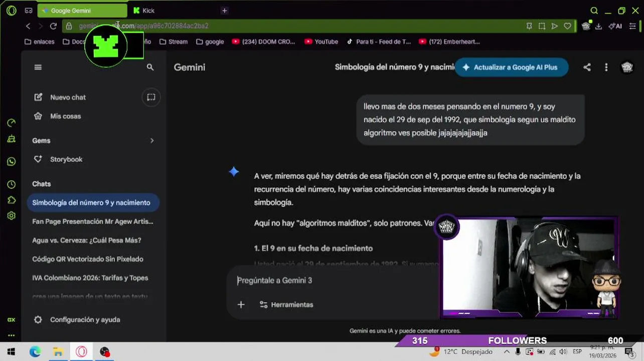The height and width of the screenshot is (361, 644).
Task: Open the conversation three-dot options menu
Action: click(x=606, y=67)
